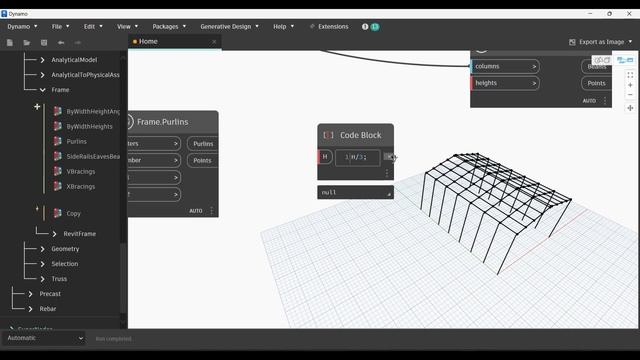This screenshot has width=640, height=360.
Task: Select XBracings text in the library tree
Action: tap(80, 187)
